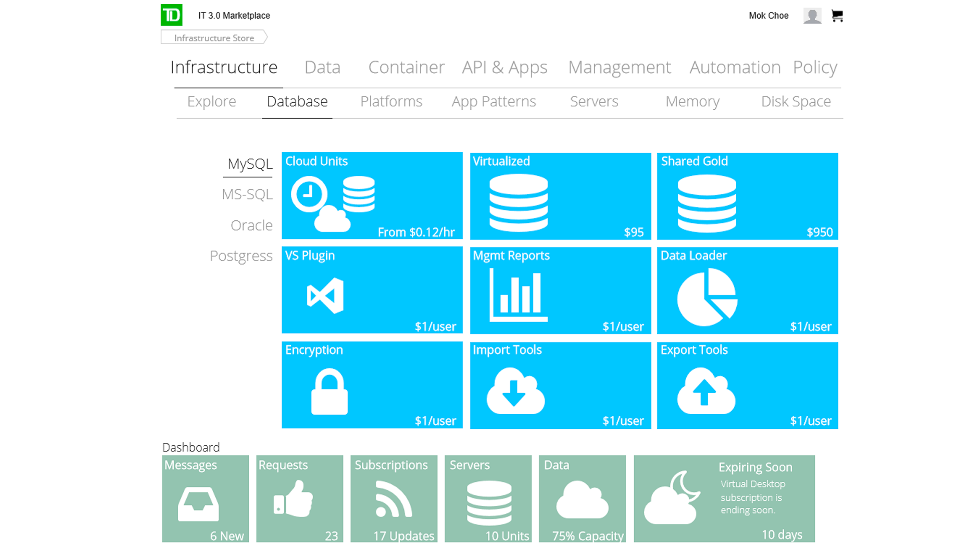Click the Export Tools cloud upload icon
This screenshot has height=547, width=980.
click(x=706, y=391)
